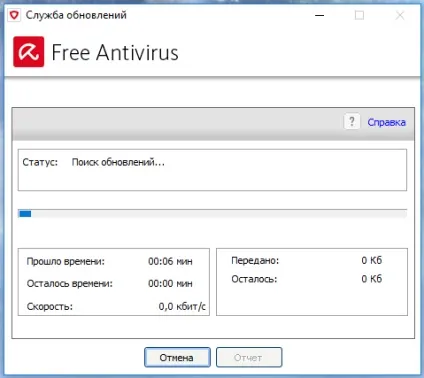Click the speed value 0,0 кбит/с

pyautogui.click(x=182, y=306)
